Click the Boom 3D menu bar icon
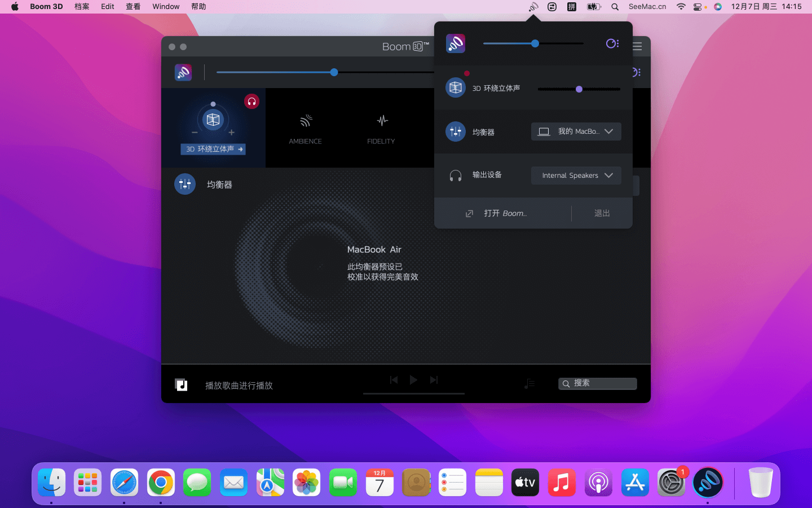Screen dimensions: 812x508 [533, 7]
